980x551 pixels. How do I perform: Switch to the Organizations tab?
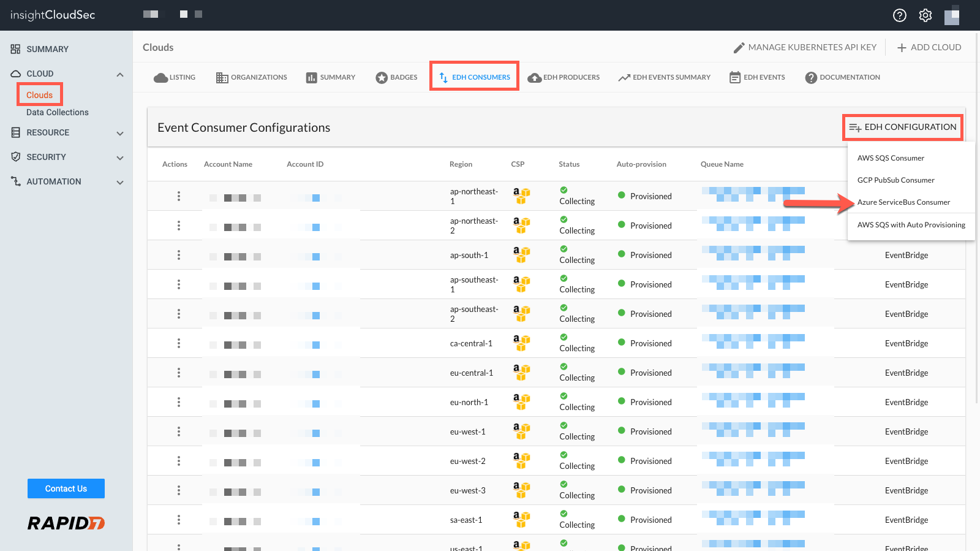point(252,77)
